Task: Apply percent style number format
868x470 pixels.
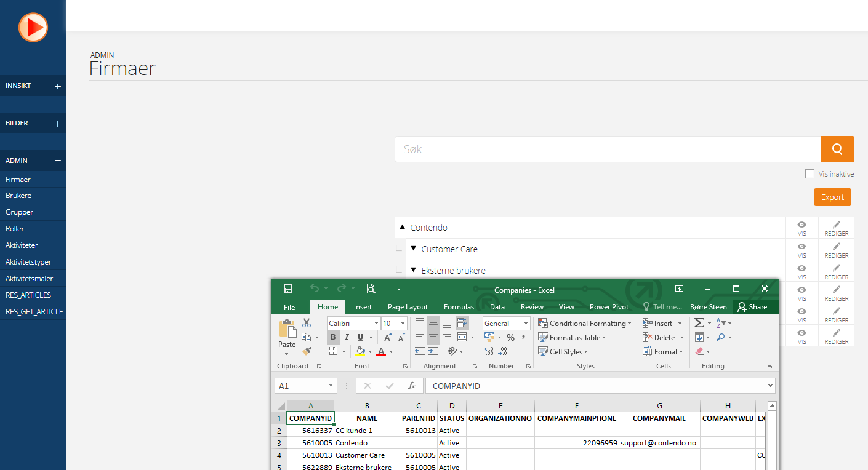Action: (510, 337)
